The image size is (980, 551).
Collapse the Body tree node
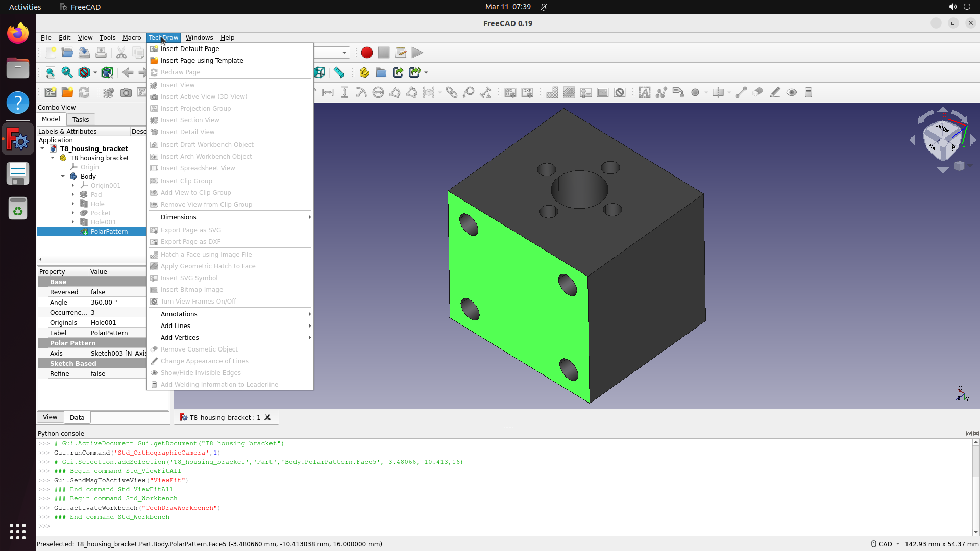[63, 176]
